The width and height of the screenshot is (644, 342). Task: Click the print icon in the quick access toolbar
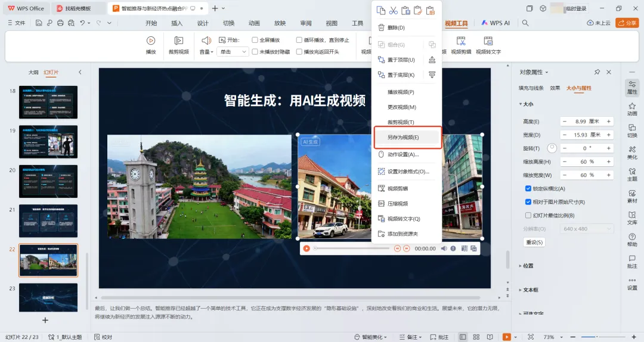(60, 23)
